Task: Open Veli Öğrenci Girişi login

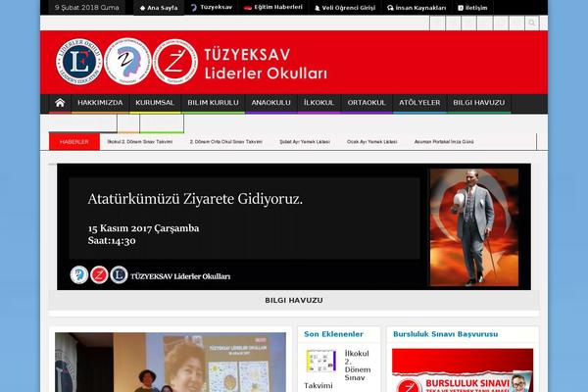Action: [x=345, y=8]
